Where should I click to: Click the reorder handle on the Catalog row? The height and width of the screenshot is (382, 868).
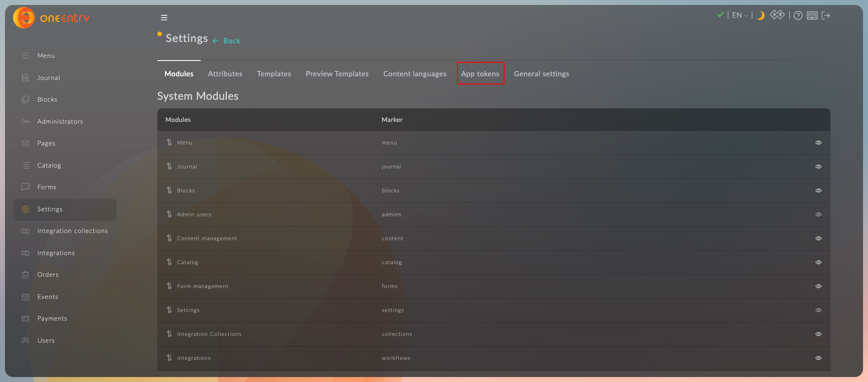pos(169,262)
